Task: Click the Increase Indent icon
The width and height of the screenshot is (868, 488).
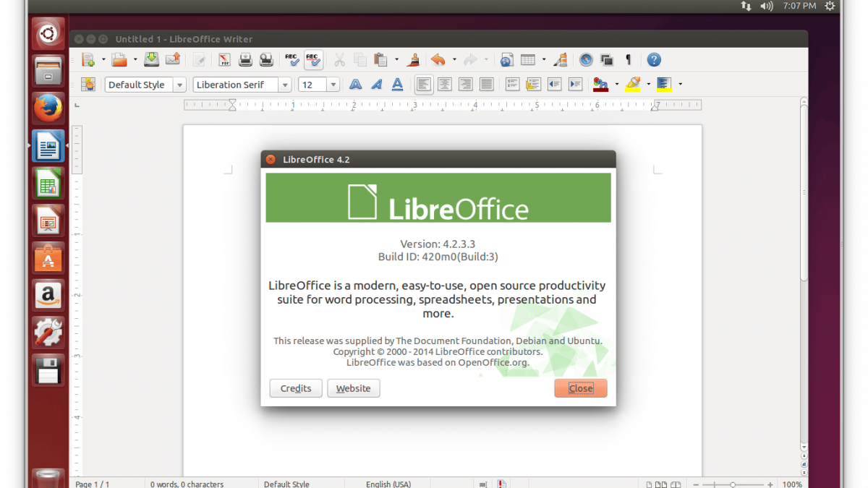Action: pyautogui.click(x=576, y=85)
